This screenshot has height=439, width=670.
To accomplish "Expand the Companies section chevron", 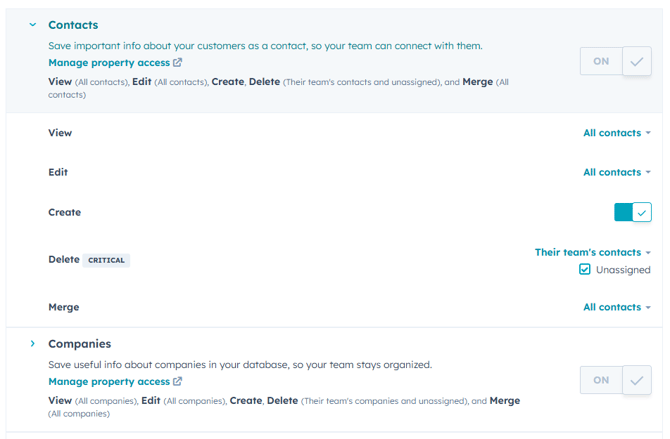I will tap(32, 343).
